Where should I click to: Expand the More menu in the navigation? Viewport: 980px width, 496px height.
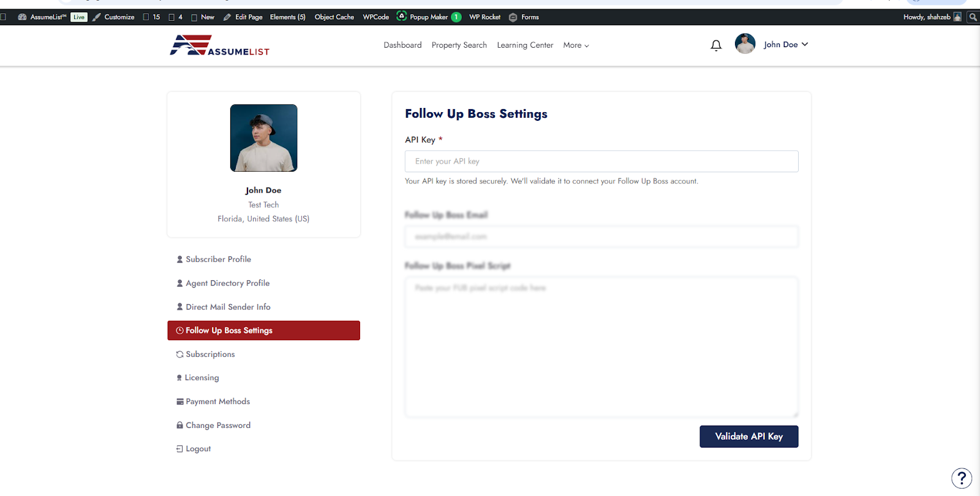[576, 45]
